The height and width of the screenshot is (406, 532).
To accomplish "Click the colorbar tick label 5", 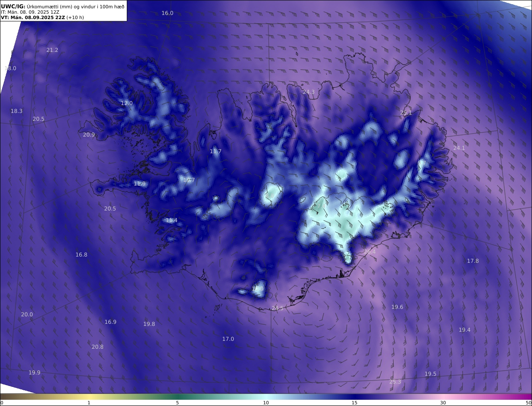I will click(x=177, y=403).
